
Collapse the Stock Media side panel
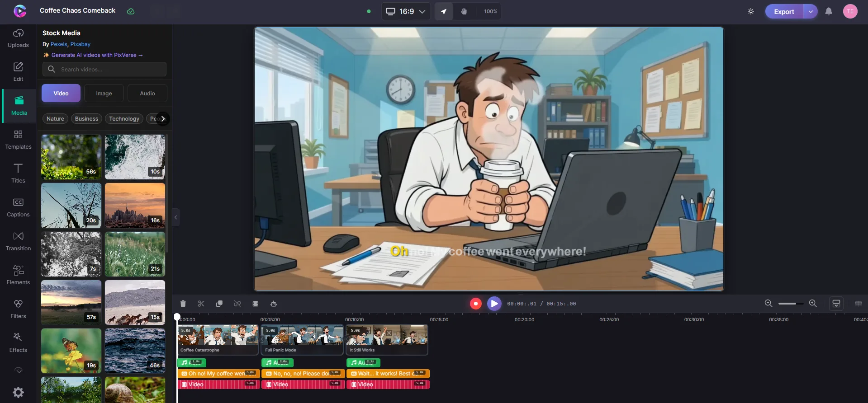pos(176,217)
